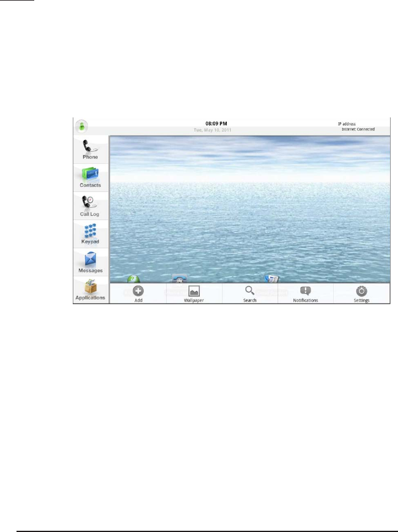Tap the green user presence icon
The height and width of the screenshot is (532, 398).
tap(81, 127)
